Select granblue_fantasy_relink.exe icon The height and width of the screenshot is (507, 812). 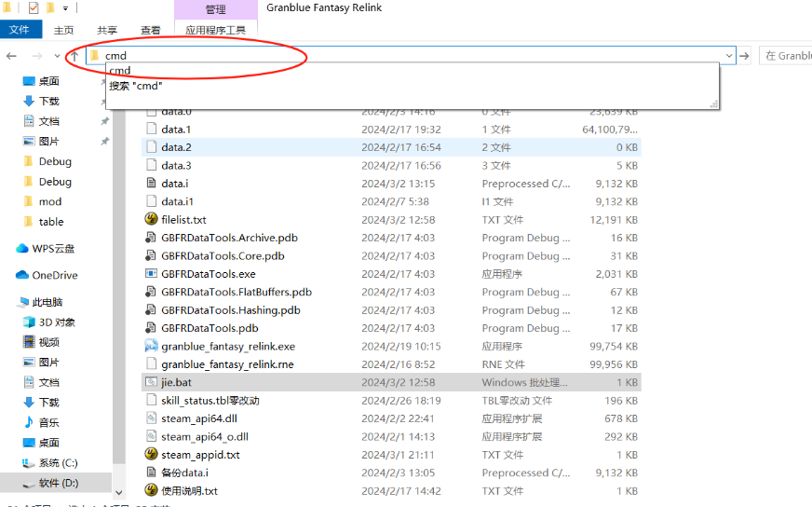point(151,346)
